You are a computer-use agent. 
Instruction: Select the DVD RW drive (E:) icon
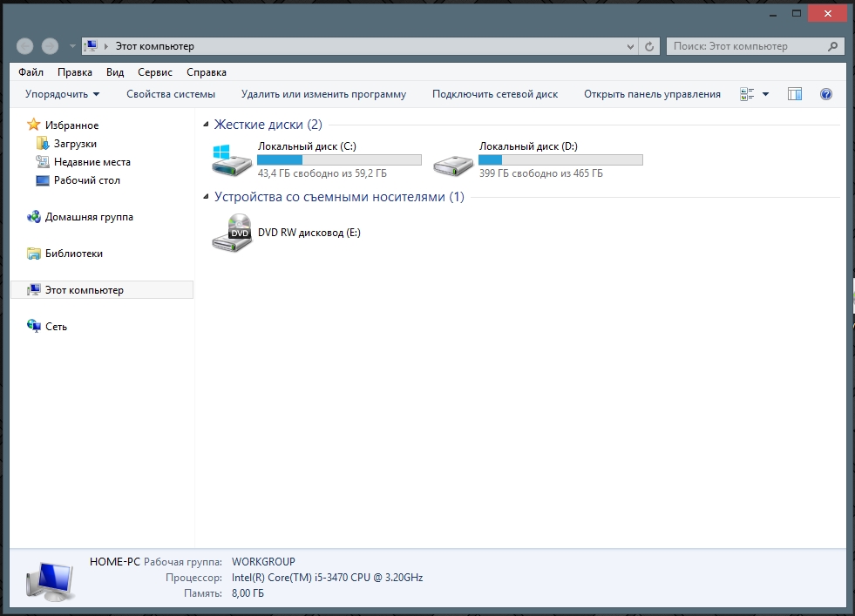tap(232, 233)
